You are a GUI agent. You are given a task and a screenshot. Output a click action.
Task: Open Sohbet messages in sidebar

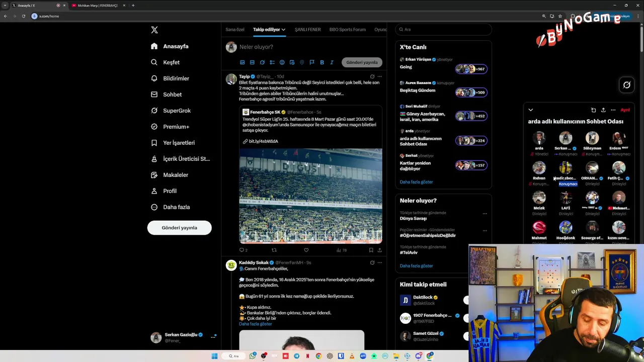[167, 95]
